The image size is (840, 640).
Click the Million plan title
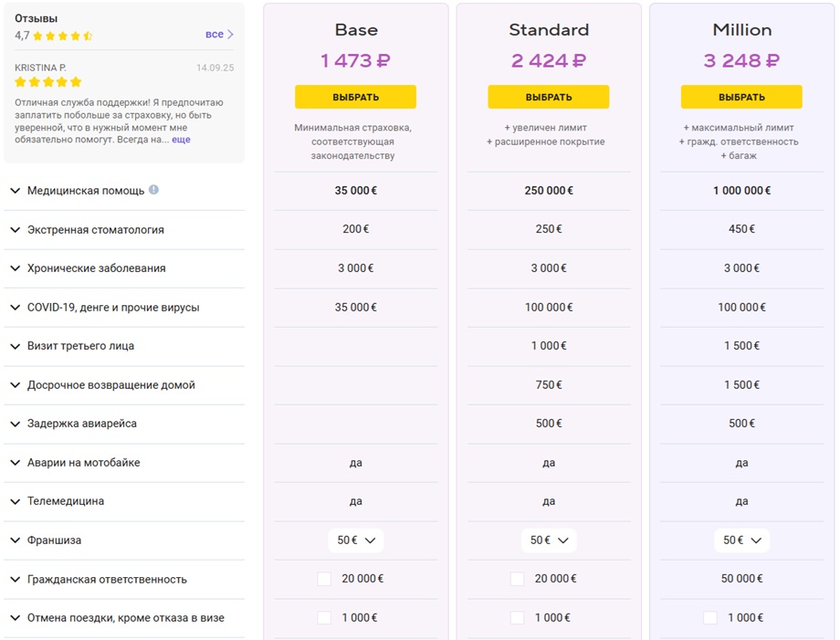click(x=742, y=30)
